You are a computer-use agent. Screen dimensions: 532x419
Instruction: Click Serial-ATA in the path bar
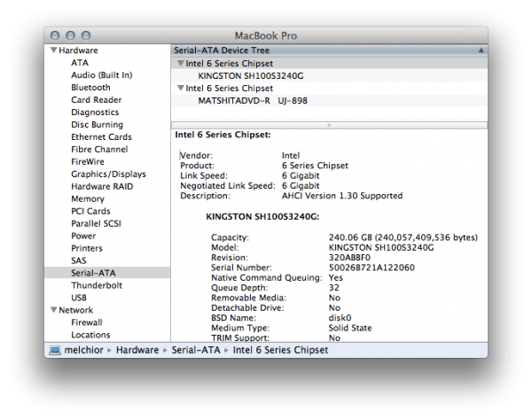(196, 350)
